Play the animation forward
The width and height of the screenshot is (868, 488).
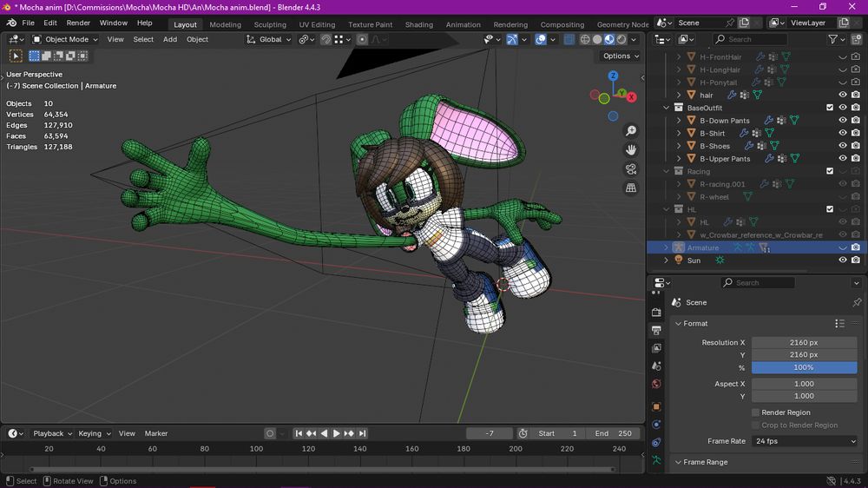(336, 433)
